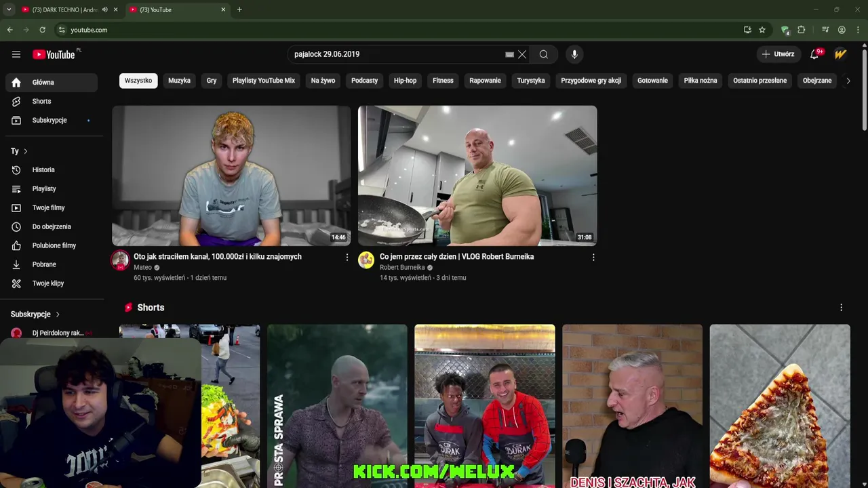
Task: Click the YouTube logo
Action: [54, 54]
